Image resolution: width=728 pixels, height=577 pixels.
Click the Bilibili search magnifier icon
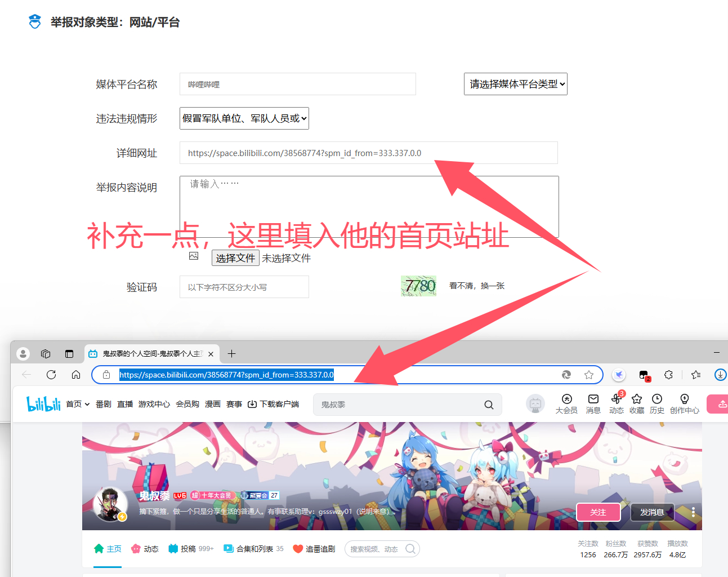point(489,405)
